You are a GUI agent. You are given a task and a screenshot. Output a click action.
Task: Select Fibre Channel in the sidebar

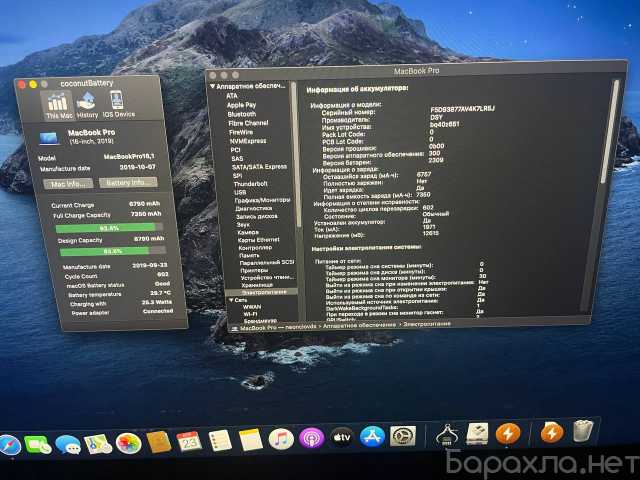(x=248, y=123)
